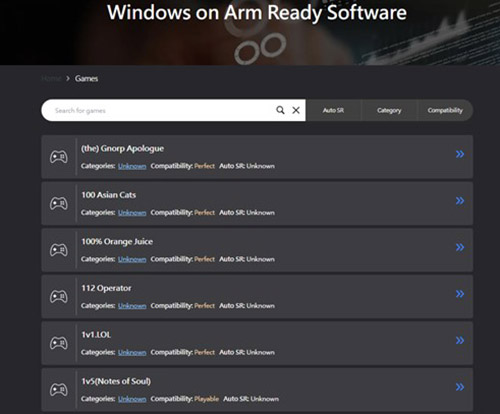Follow Unknown category link for 1v1.LOL
Image resolution: width=500 pixels, height=414 pixels.
coord(132,352)
